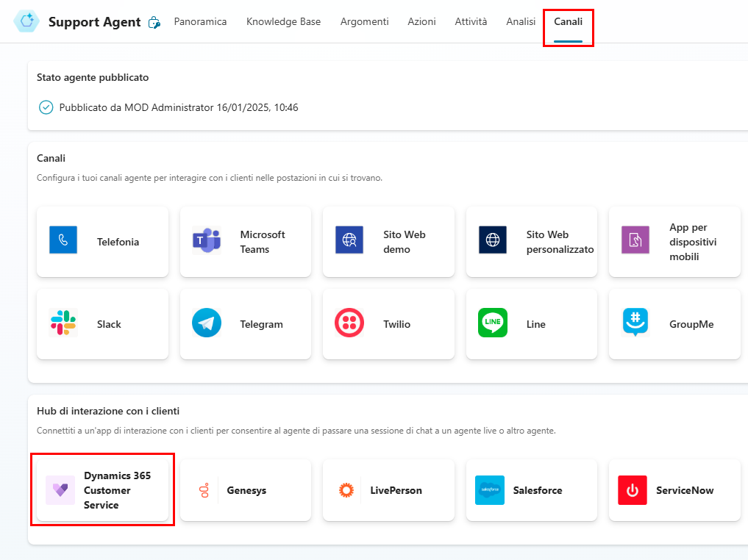Click the Salesforce cloud logo icon
The width and height of the screenshot is (748, 560).
pos(489,490)
